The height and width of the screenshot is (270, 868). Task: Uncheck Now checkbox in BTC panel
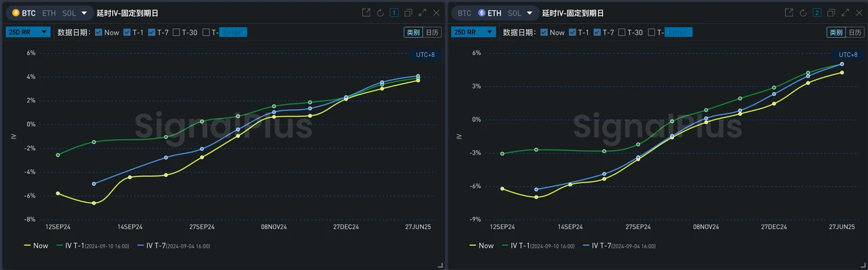tap(98, 32)
